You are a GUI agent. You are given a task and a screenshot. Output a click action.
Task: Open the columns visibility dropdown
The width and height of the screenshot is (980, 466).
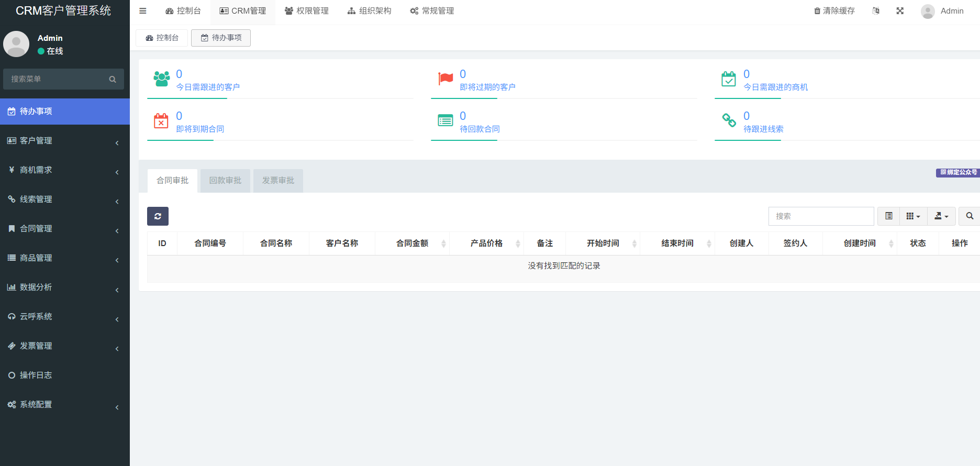point(913,216)
